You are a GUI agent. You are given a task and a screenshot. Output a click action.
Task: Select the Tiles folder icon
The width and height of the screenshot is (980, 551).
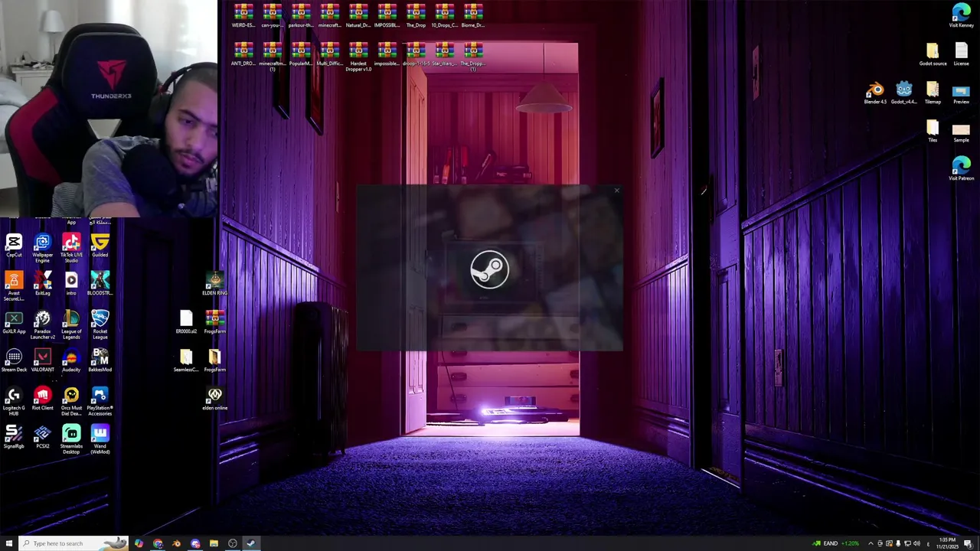pyautogui.click(x=933, y=131)
